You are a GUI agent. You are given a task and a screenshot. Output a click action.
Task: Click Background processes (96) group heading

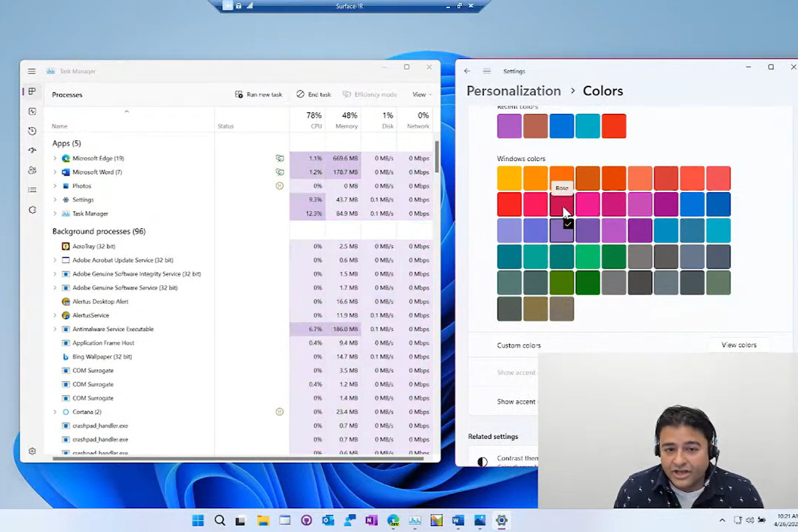[99, 231]
